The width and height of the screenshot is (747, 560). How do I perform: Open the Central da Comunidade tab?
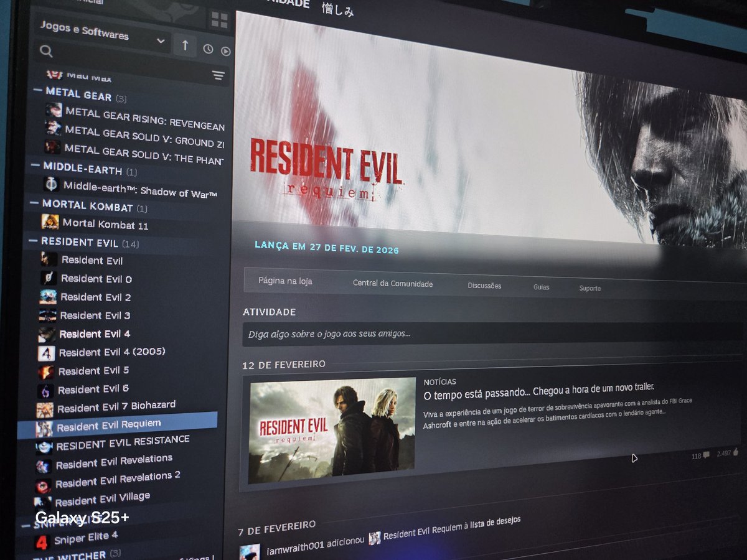393,284
